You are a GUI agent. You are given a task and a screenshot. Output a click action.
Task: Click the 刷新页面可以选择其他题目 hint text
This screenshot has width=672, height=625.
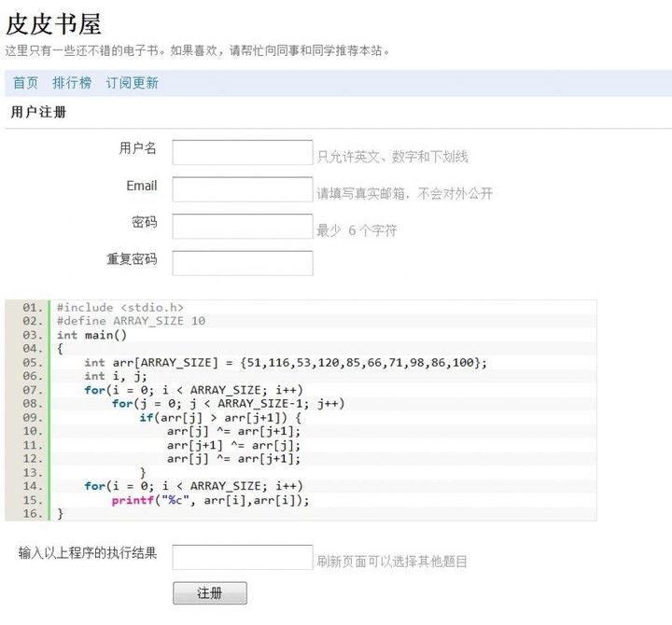392,562
